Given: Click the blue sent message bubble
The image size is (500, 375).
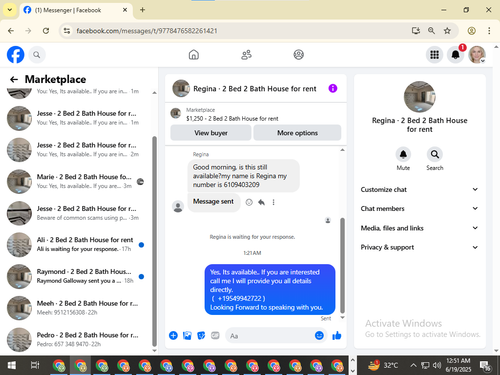Looking at the screenshot, I should click(270, 289).
